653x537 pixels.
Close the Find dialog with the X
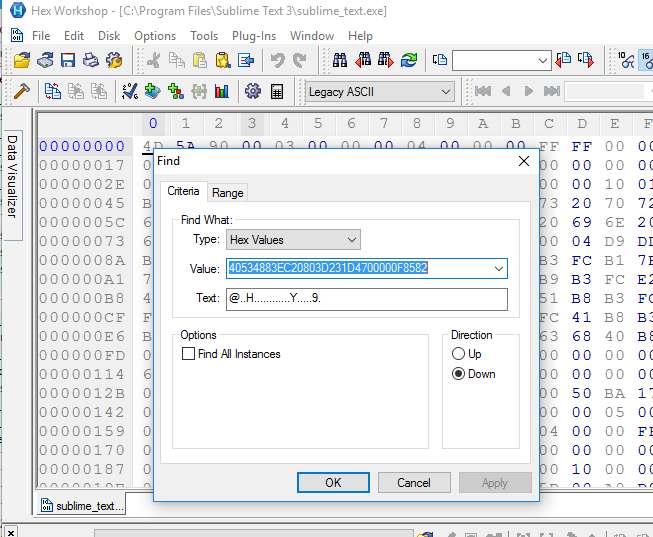pyautogui.click(x=524, y=161)
